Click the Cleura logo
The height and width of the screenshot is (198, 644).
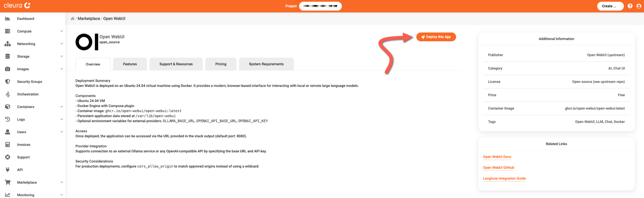[x=17, y=5]
